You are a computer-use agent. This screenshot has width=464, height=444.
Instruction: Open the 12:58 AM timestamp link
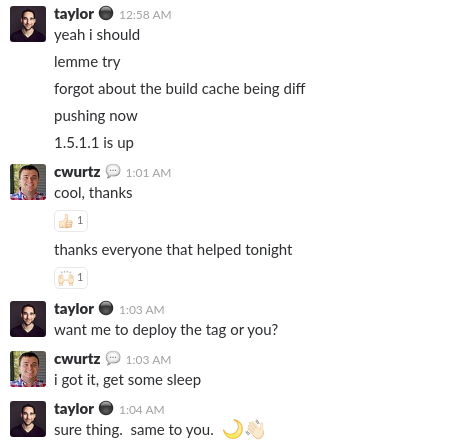[145, 15]
